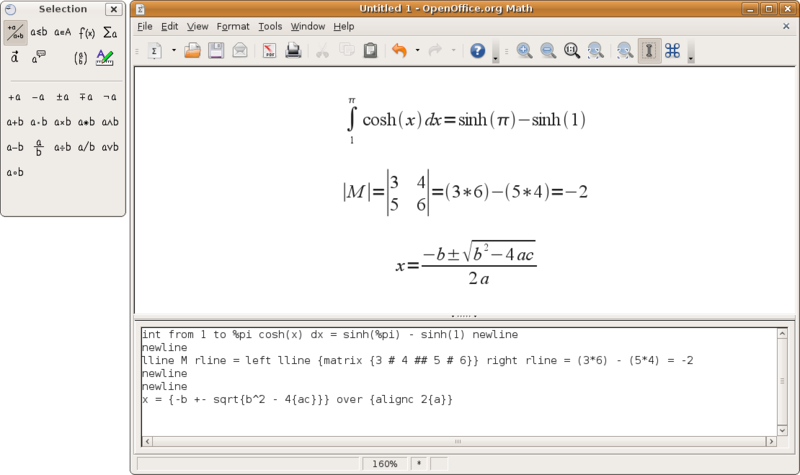Viewport: 800px width, 475px height.
Task: Send document as e-mail icon
Action: click(x=240, y=51)
